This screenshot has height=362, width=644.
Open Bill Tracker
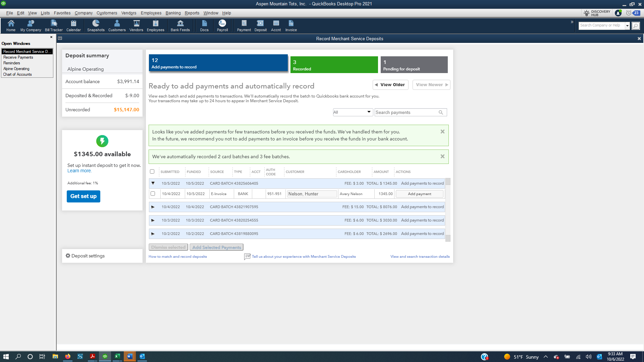(x=54, y=25)
